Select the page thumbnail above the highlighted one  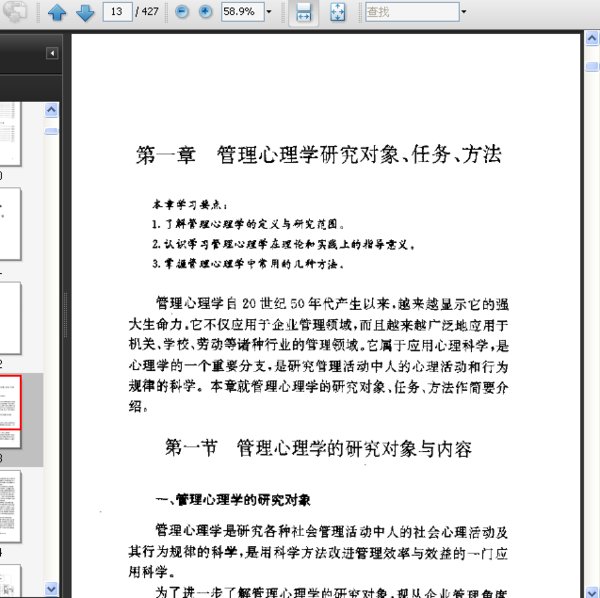(x=10, y=318)
